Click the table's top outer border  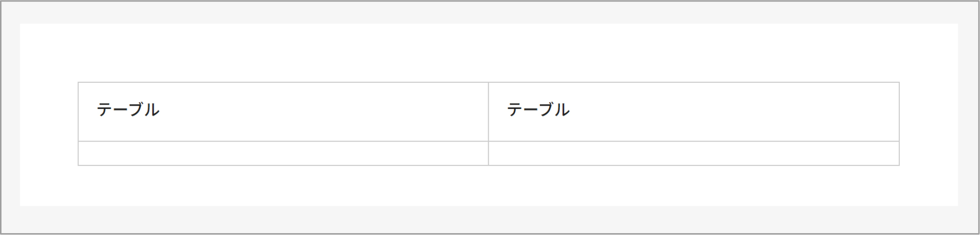(489, 83)
